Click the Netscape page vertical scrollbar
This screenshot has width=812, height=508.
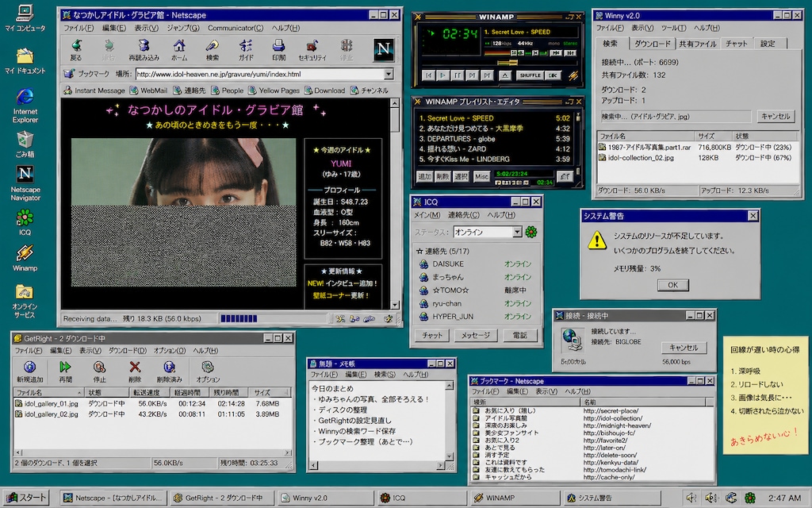click(395, 204)
